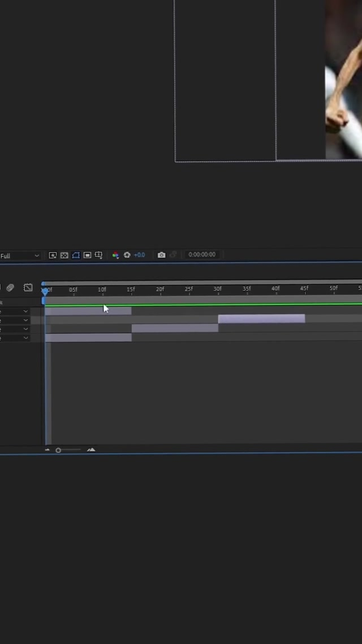The image size is (362, 644).
Task: Open the Full resolution dropdown
Action: point(20,256)
